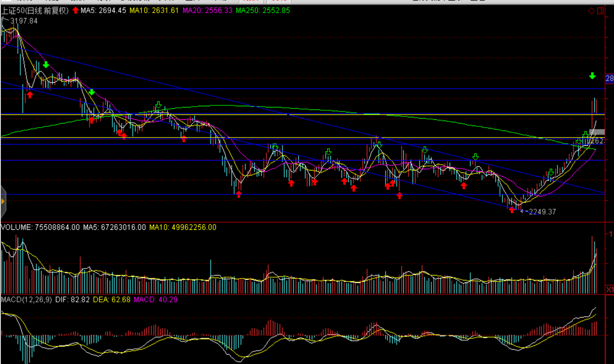Click the X1 scale label in volume panel

click(x=609, y=289)
